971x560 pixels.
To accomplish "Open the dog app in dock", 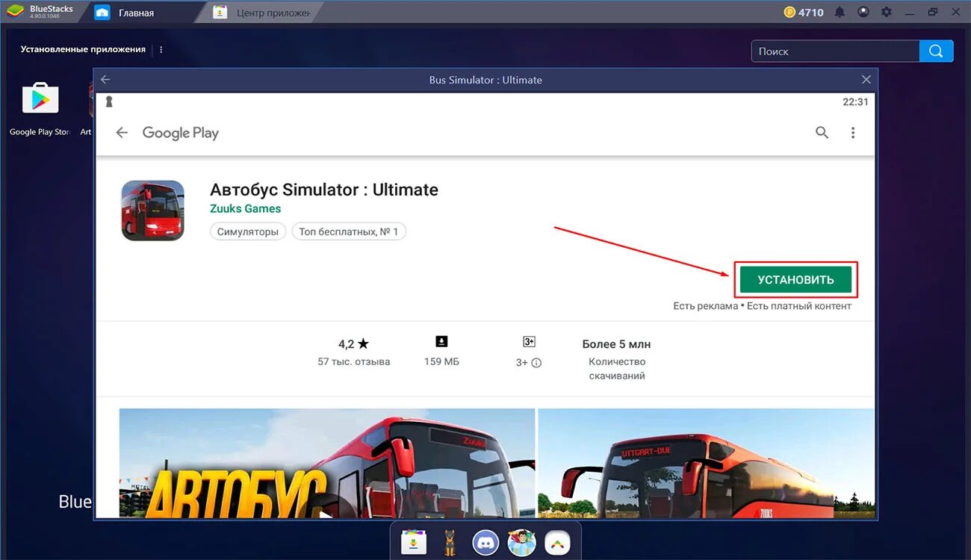I will (450, 542).
